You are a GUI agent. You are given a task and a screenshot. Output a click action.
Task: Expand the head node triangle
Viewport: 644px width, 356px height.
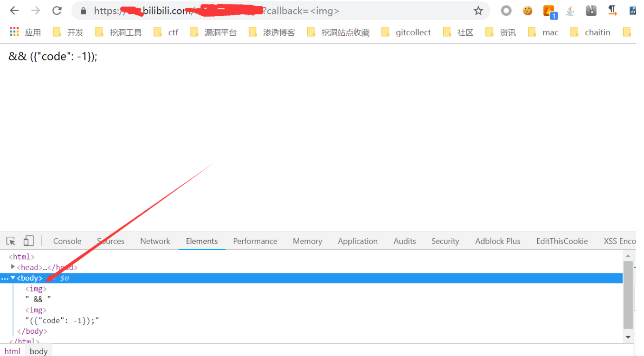13,267
